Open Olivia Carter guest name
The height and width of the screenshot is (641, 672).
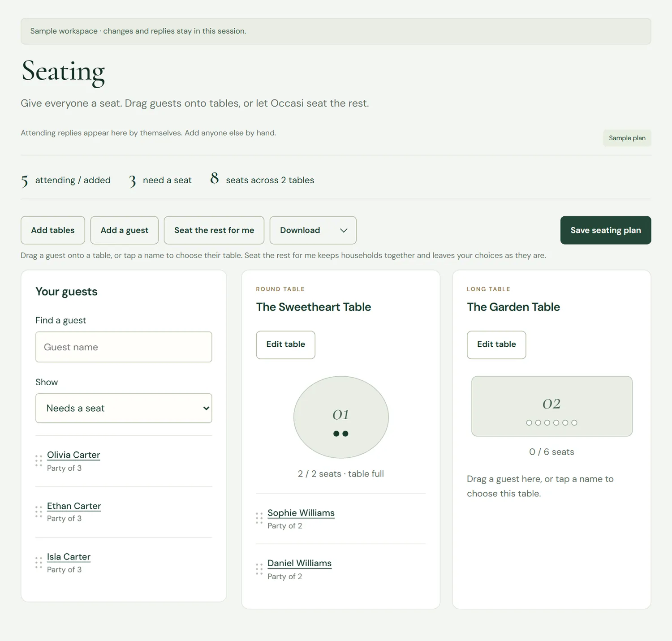tap(73, 455)
